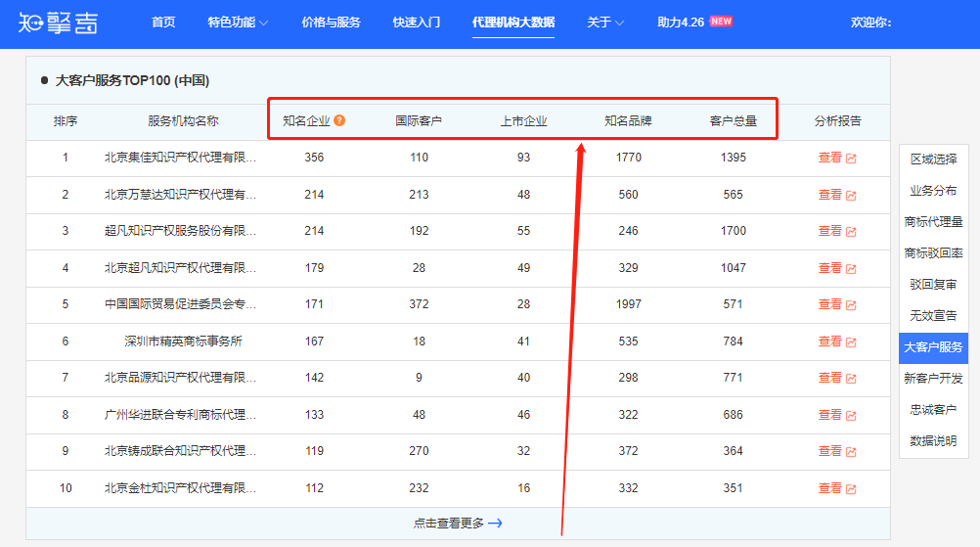This screenshot has height=547, width=980.
Task: Click the 上市企业 column header
Action: tap(524, 120)
